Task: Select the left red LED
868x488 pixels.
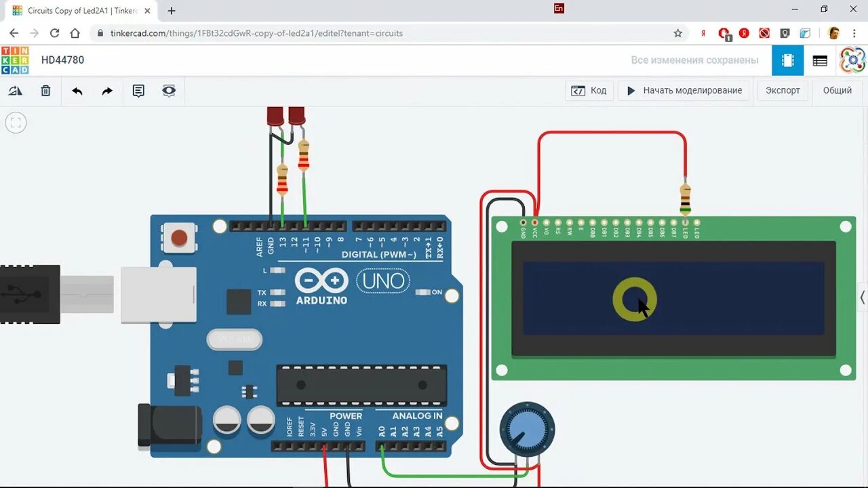Action: point(275,115)
